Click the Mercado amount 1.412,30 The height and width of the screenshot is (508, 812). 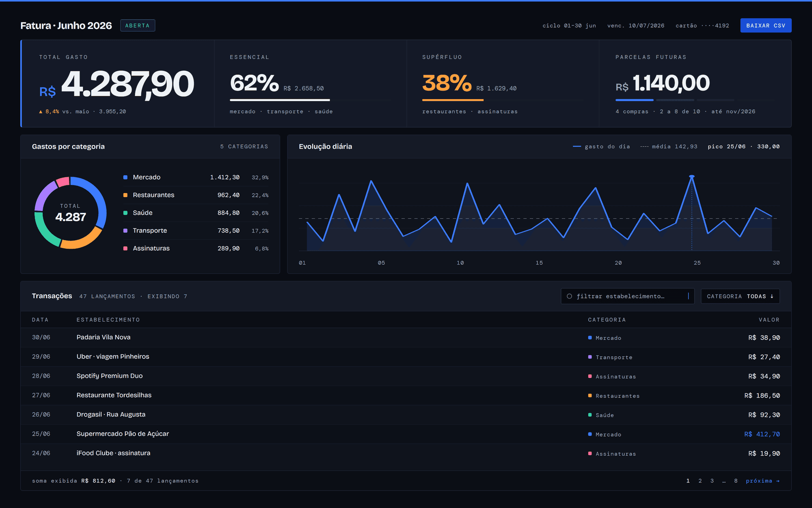[x=225, y=178]
